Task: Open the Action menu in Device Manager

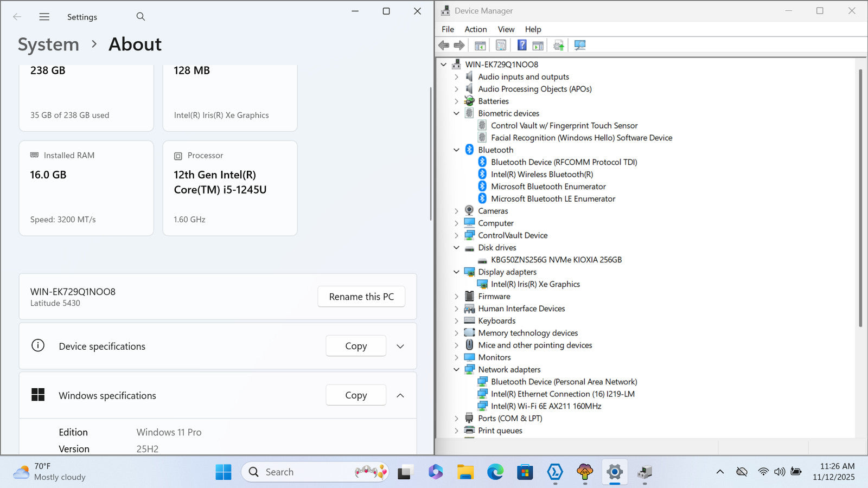Action: 475,29
